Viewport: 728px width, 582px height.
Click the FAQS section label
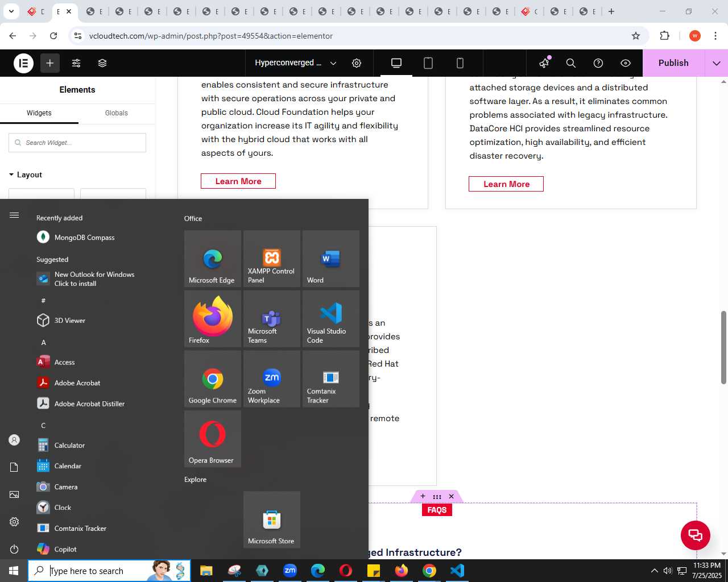click(x=437, y=510)
